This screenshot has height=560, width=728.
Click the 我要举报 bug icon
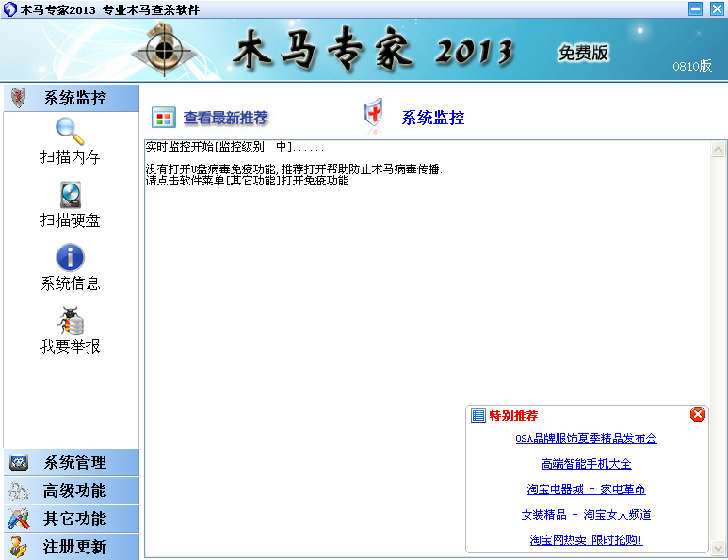(x=70, y=320)
